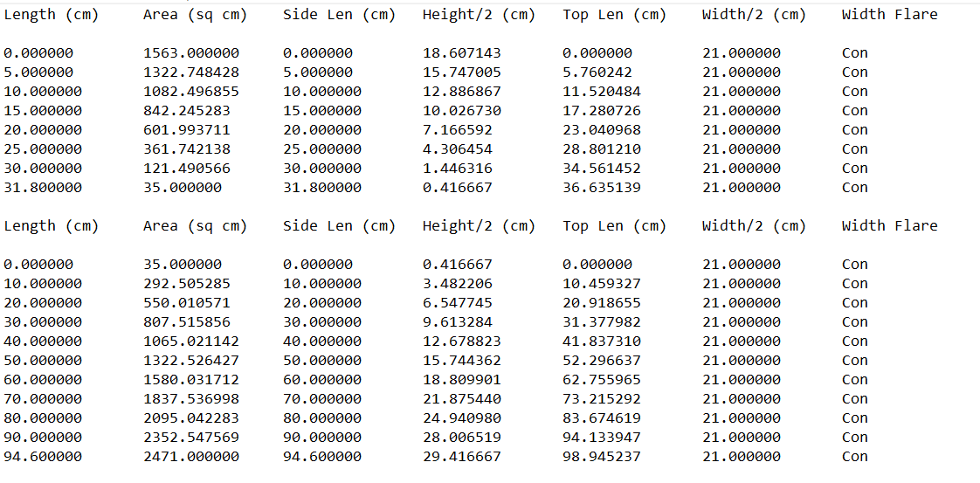The width and height of the screenshot is (980, 483).
Task: Select the Top Len value 28.801210
Action: pos(602,149)
